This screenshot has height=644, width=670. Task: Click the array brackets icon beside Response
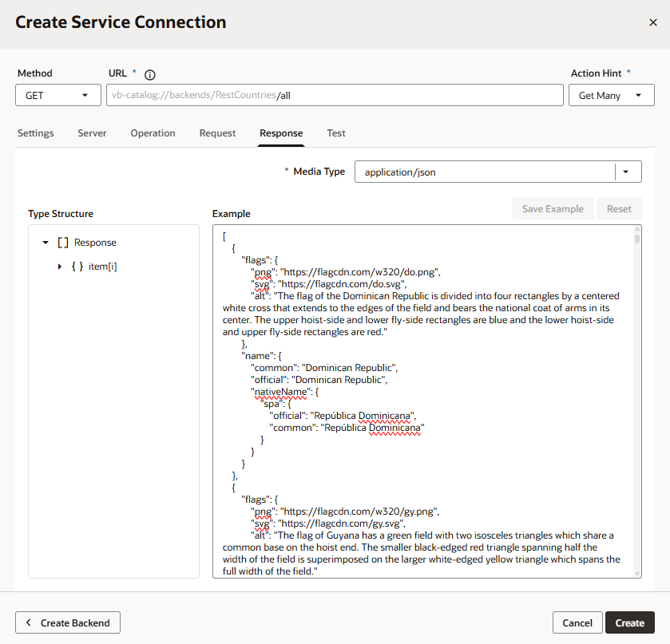(x=63, y=243)
